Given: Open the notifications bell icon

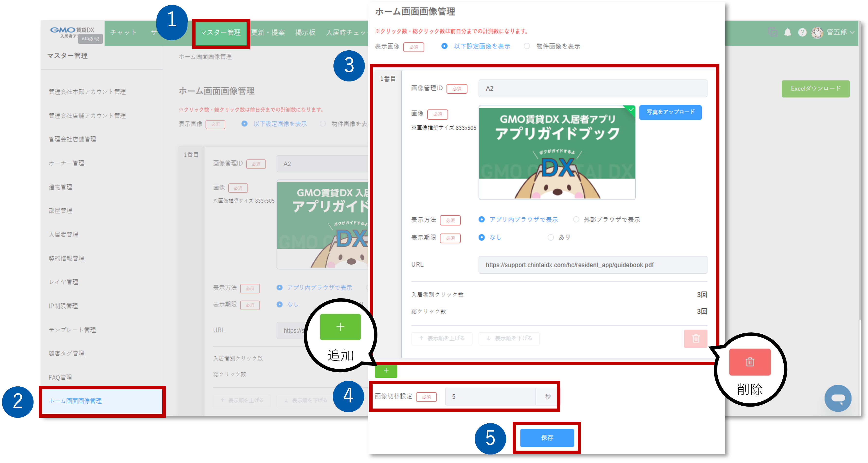Looking at the screenshot, I should coord(788,32).
